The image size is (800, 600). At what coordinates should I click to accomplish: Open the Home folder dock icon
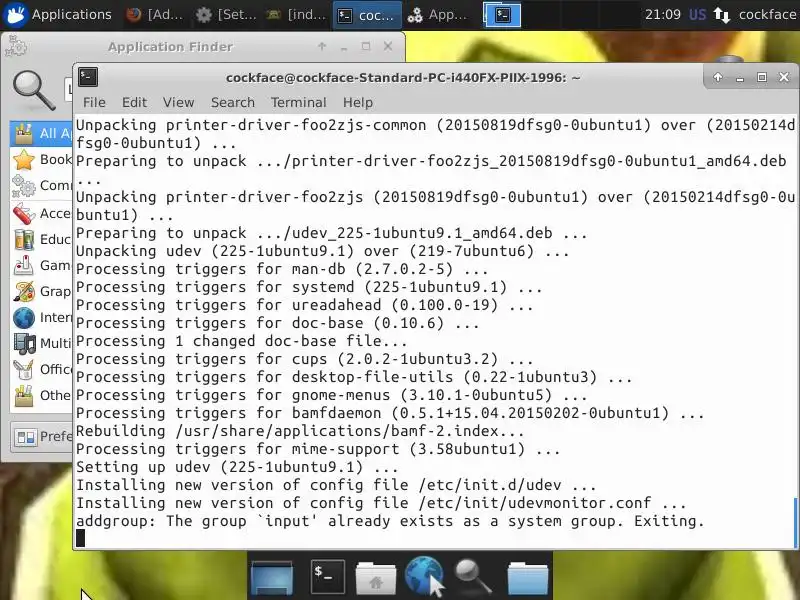(376, 578)
